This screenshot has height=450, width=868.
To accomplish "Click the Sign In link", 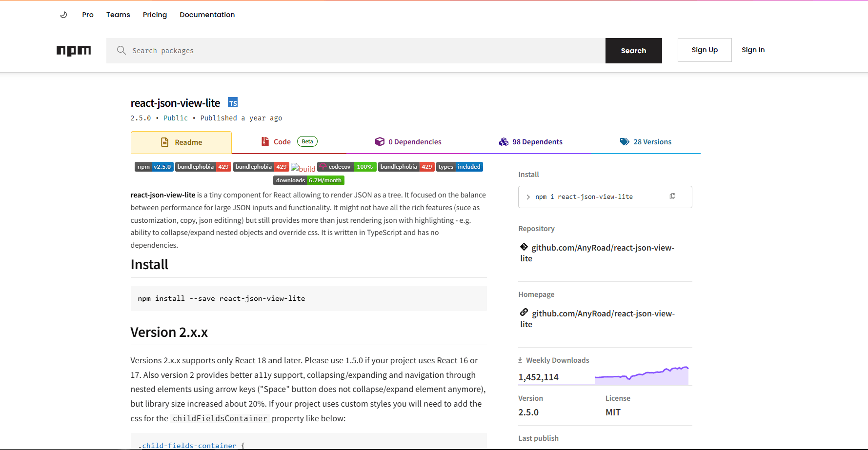I will [x=753, y=50].
